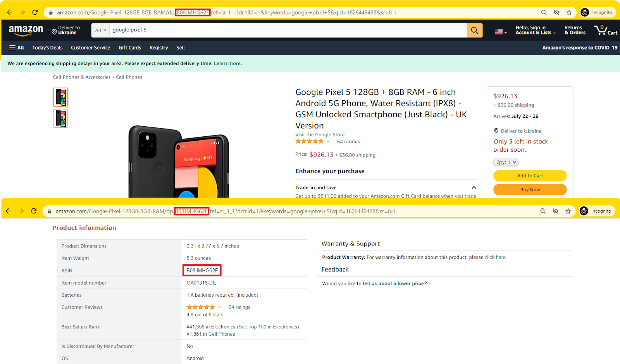620x364 pixels.
Task: Click the star bookmark icon in the lower address bar
Action: pyautogui.click(x=568, y=211)
